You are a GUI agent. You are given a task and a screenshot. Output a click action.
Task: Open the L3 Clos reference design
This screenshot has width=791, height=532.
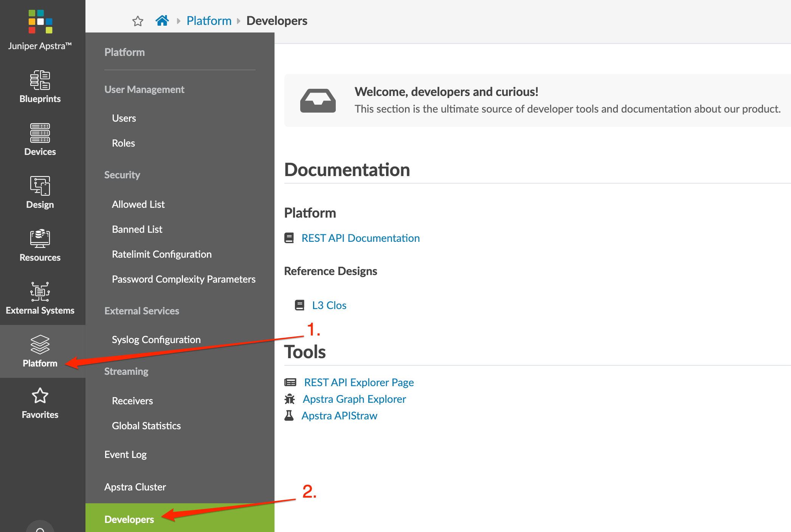[x=329, y=305]
